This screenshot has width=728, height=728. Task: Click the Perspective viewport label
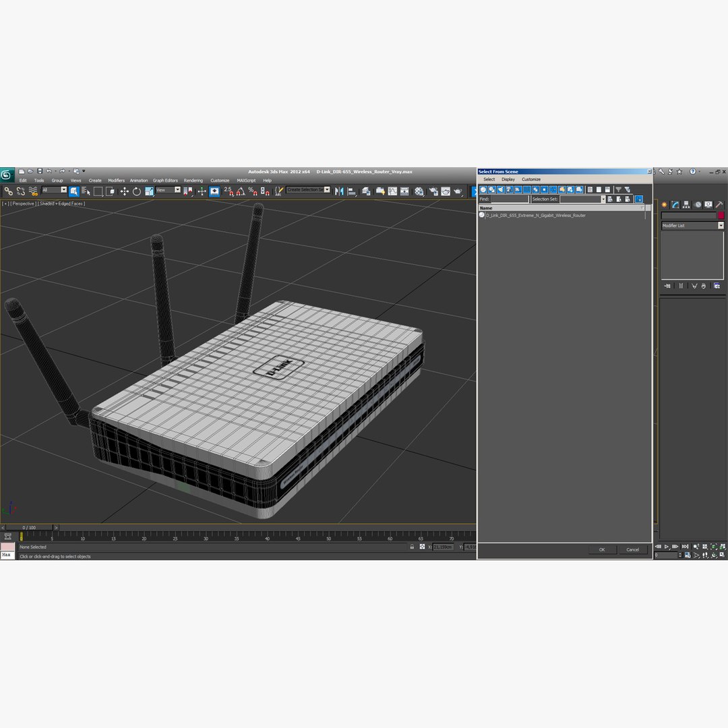pyautogui.click(x=23, y=204)
